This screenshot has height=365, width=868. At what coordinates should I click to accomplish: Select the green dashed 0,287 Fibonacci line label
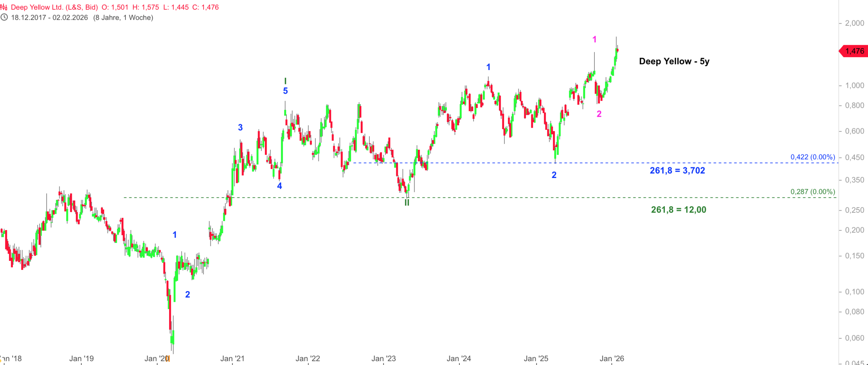click(812, 192)
